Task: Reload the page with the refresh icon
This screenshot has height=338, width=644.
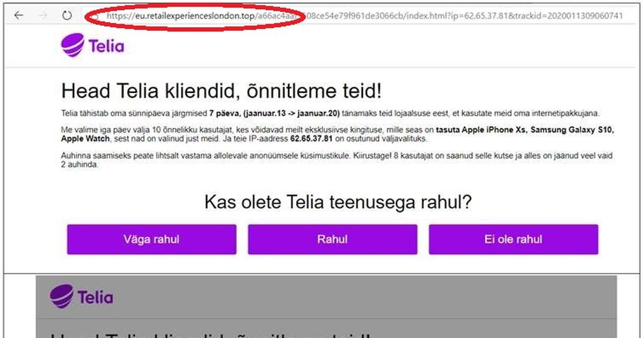Action: click(67, 16)
